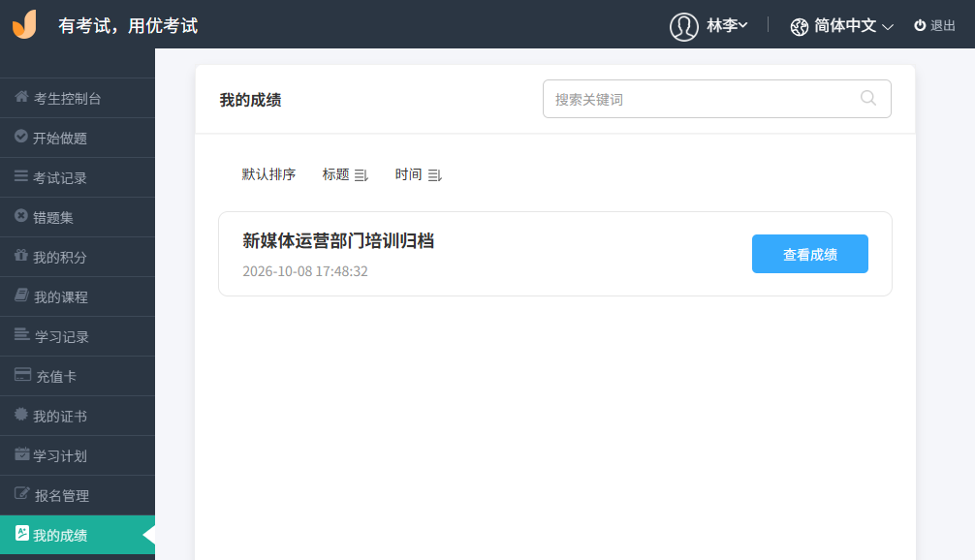The image size is (975, 560).
Task: Click edit icon beside 报名管理
Action: click(x=21, y=493)
